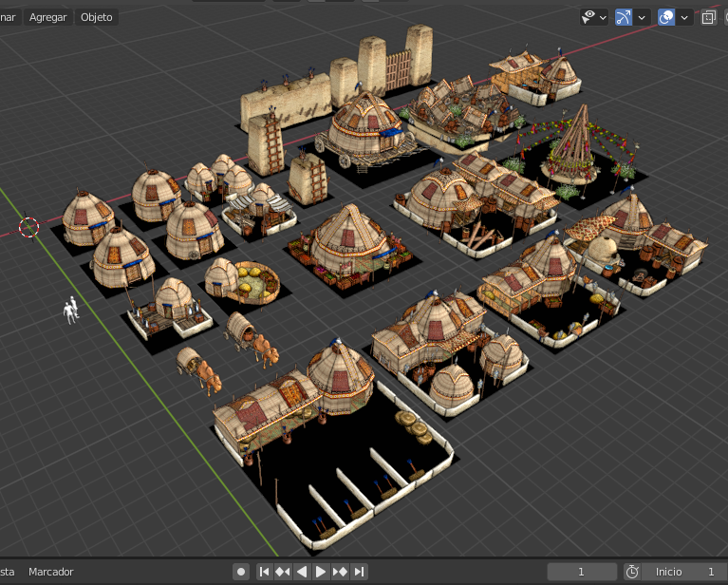The width and height of the screenshot is (728, 585).
Task: Open the Agregar menu
Action: tap(47, 17)
